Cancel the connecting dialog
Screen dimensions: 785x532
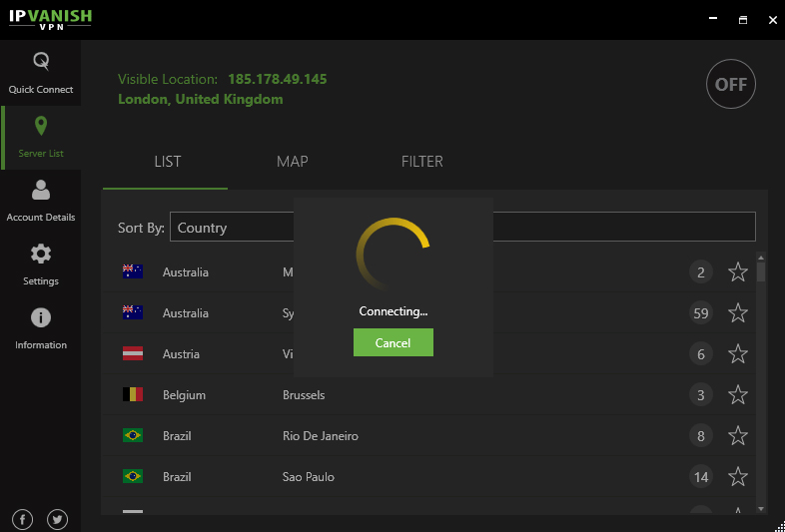[393, 342]
